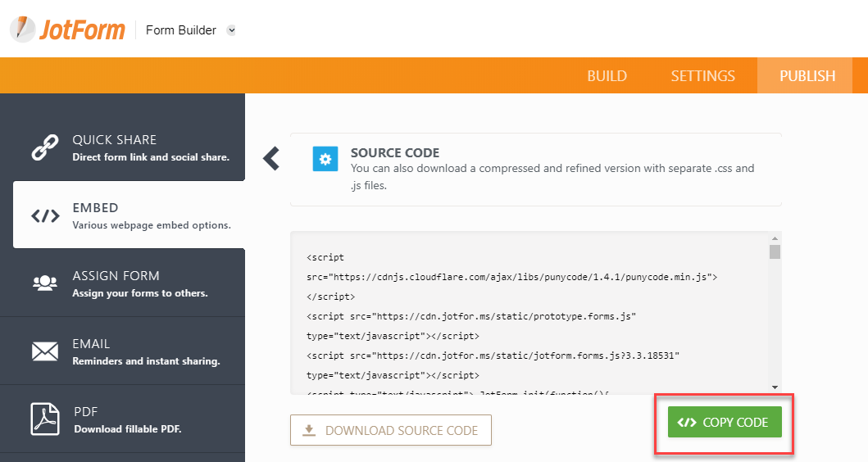Image resolution: width=868 pixels, height=462 pixels.
Task: Click the DOWNLOAD SOURCE CODE button
Action: (x=391, y=430)
